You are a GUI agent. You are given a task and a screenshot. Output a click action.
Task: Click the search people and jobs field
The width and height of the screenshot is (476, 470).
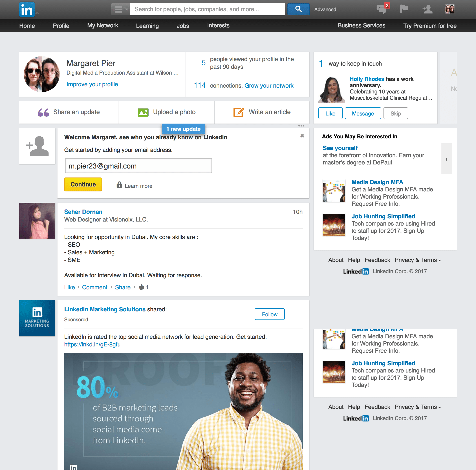click(x=207, y=9)
